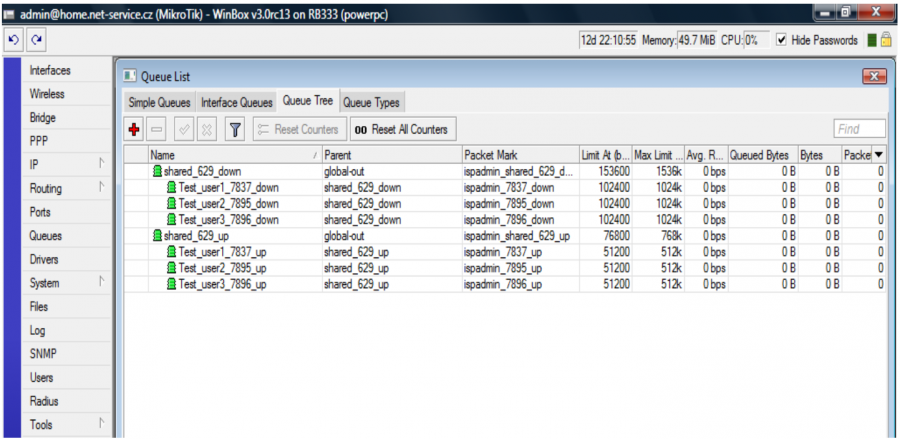Open the column selector dropdown arrow
The height and width of the screenshot is (439, 900).
879,155
